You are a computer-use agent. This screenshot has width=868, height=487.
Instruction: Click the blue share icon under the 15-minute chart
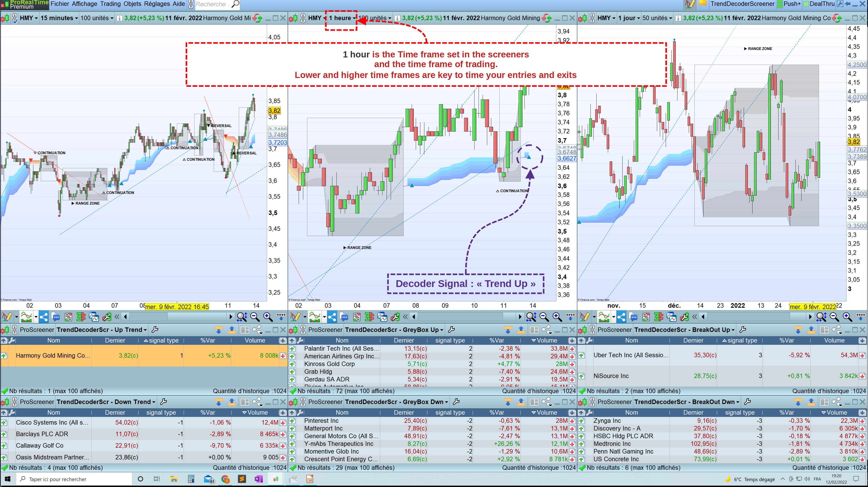coord(43,317)
